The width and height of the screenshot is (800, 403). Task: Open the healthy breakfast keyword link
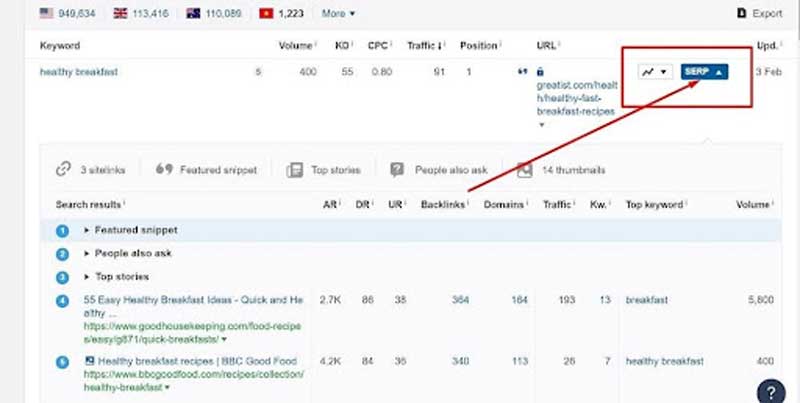[81, 72]
